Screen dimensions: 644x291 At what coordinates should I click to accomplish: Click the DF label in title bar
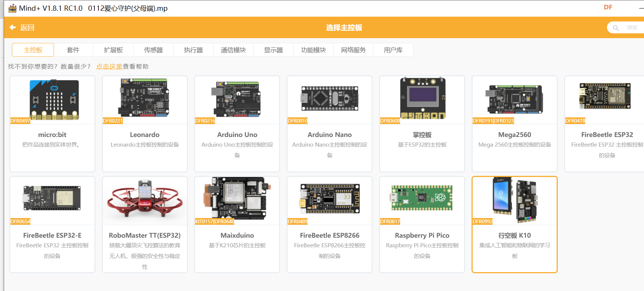click(608, 7)
